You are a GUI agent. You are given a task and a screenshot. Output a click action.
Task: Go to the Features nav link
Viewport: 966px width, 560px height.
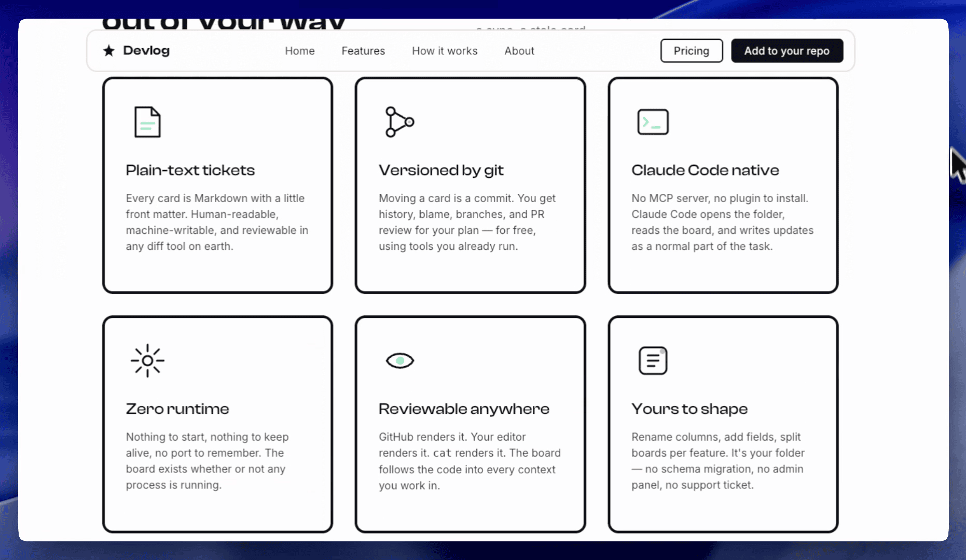click(363, 51)
